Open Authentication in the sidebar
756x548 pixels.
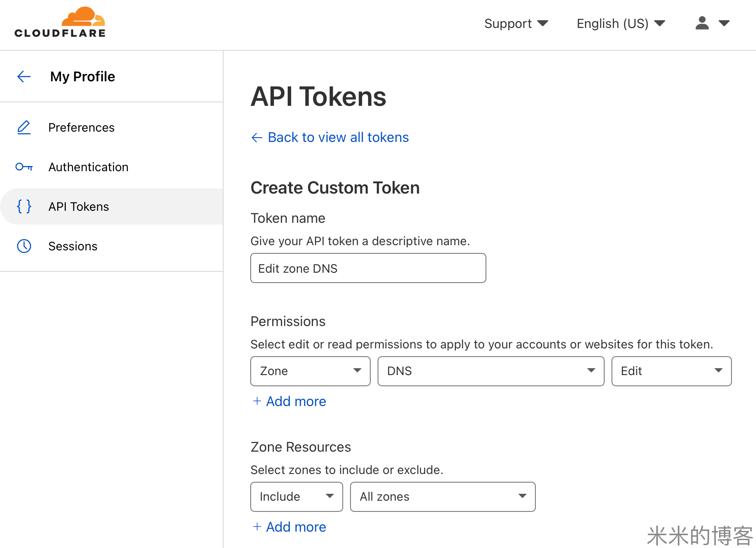[x=88, y=167]
